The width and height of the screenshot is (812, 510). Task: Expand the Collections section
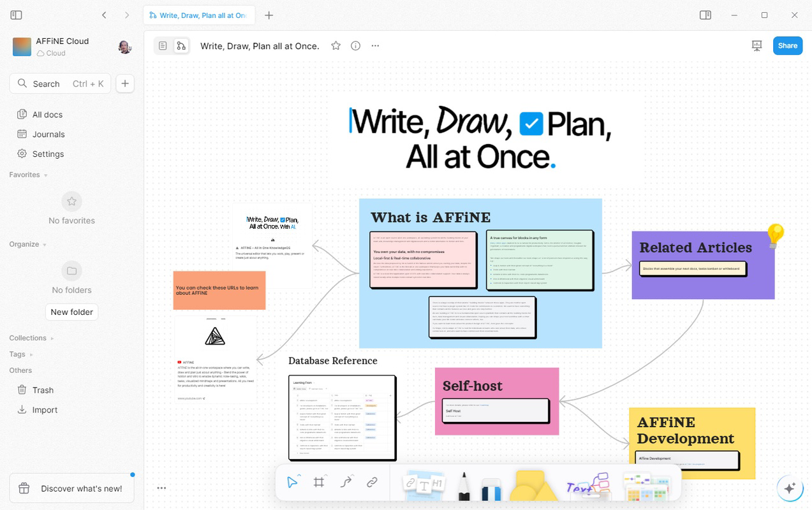(x=31, y=338)
